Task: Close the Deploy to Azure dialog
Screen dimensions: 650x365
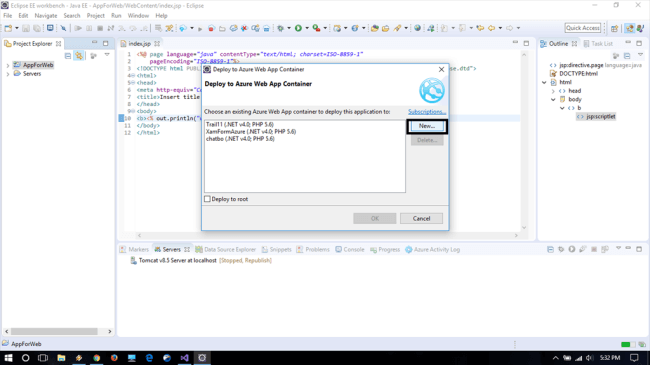Action: tap(441, 70)
